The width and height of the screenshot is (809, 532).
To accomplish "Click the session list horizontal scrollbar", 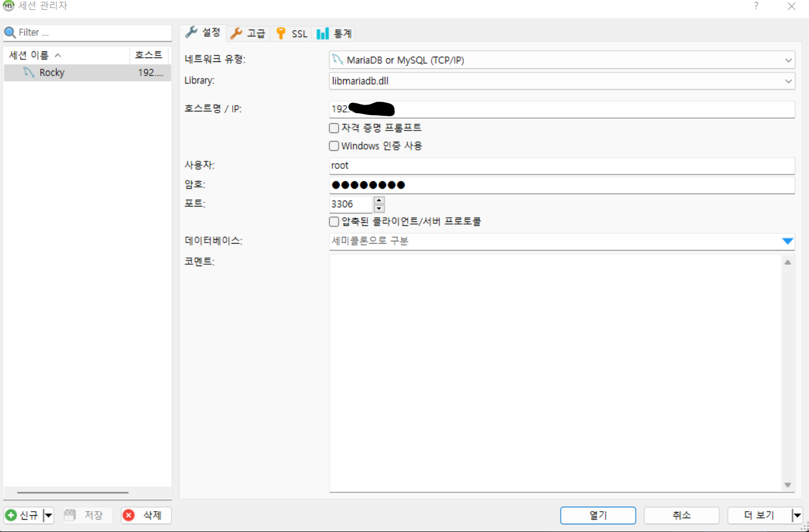I will (72, 493).
